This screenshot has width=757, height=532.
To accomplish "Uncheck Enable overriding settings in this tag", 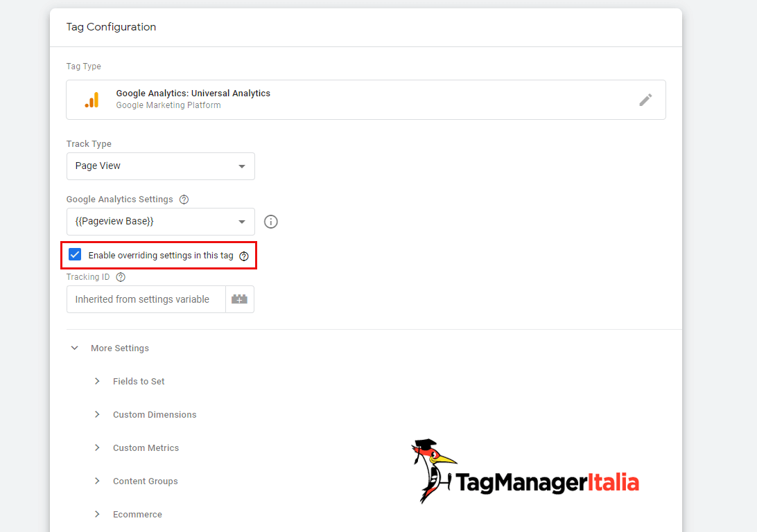I will point(75,255).
